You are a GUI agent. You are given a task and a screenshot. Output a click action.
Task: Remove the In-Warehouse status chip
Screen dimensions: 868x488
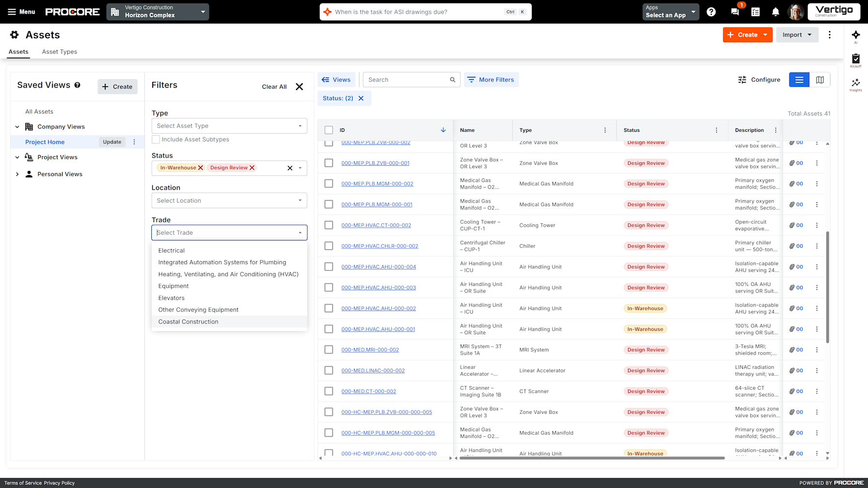tap(200, 168)
